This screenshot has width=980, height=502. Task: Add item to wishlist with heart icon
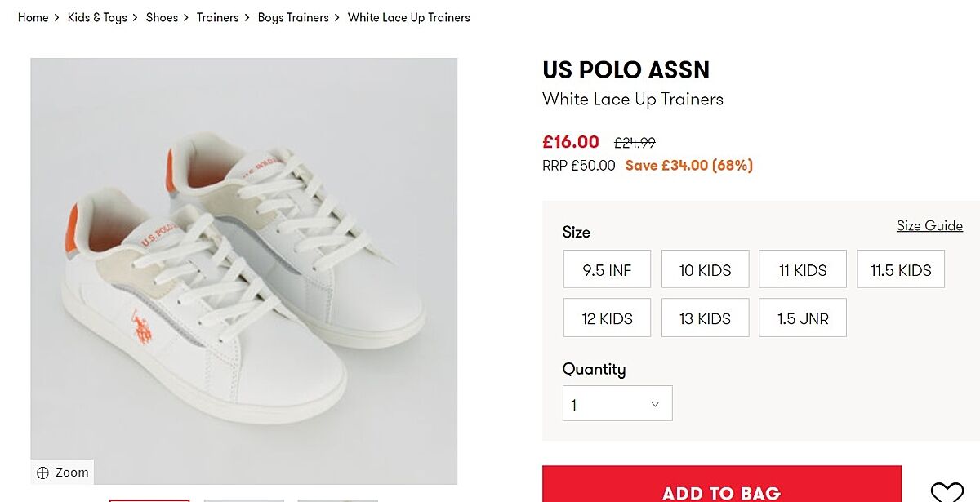pos(947,491)
